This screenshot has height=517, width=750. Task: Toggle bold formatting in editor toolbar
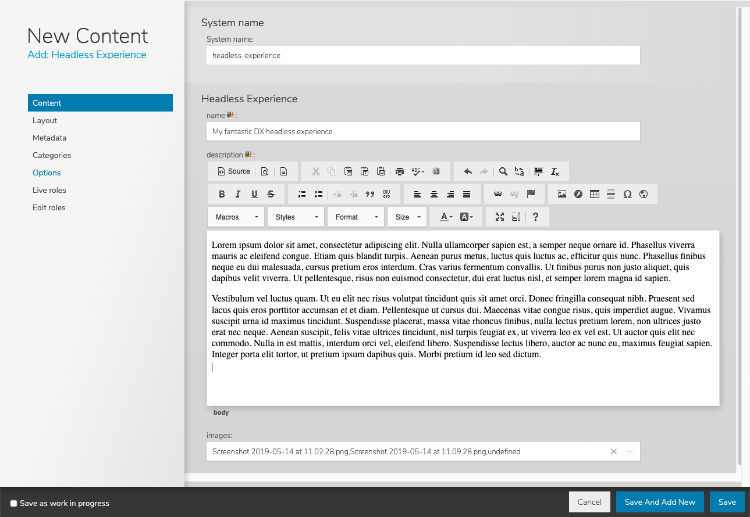[x=222, y=194]
